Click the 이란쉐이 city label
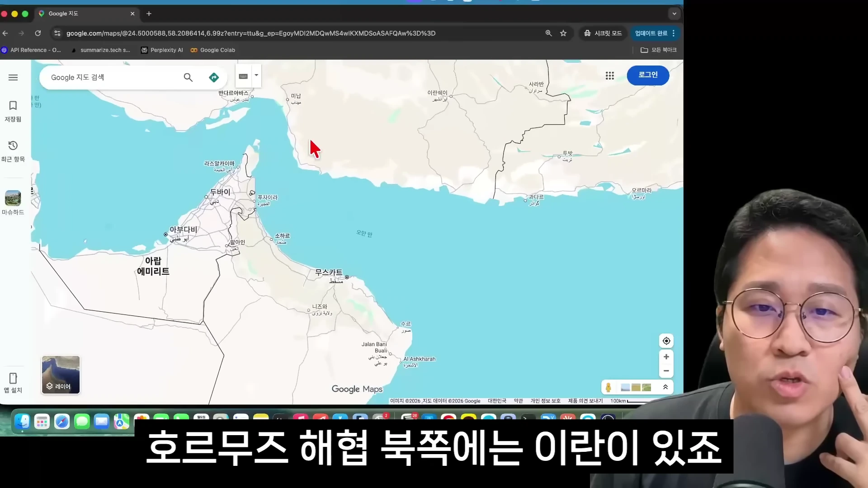This screenshot has height=488, width=868. coord(437,93)
